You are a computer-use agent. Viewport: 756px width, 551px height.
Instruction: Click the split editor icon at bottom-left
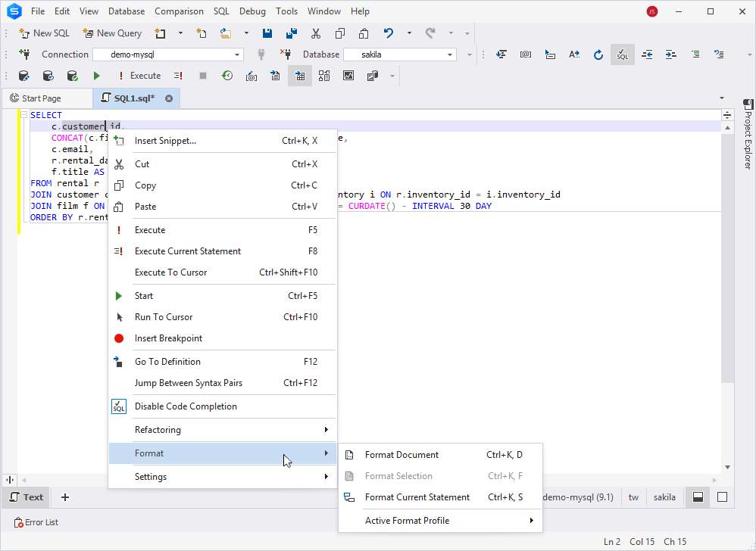pos(10,480)
